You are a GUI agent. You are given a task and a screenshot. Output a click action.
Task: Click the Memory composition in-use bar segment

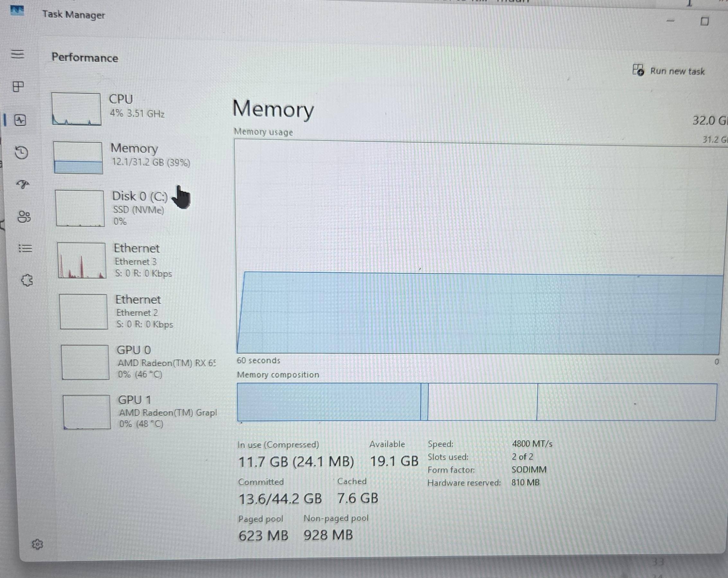[329, 402]
